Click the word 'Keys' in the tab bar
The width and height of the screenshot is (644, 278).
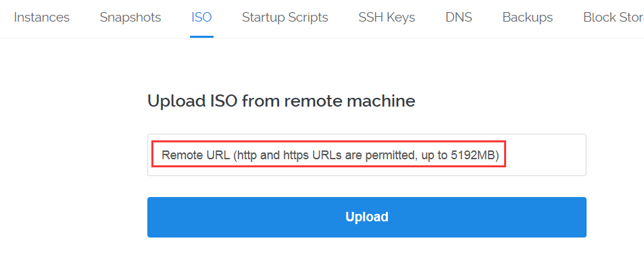point(400,18)
